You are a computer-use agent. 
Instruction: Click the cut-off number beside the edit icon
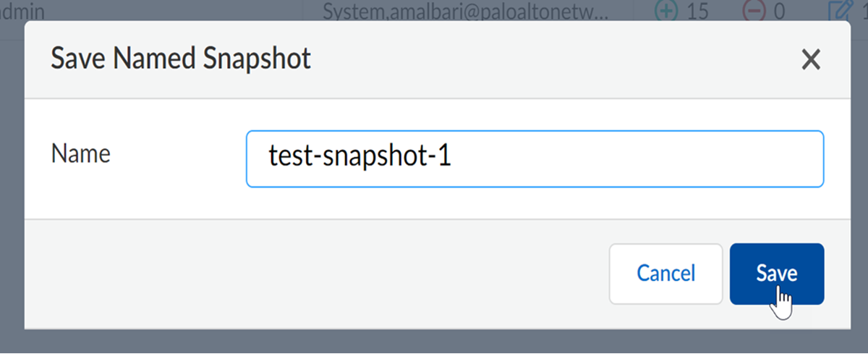(x=863, y=10)
